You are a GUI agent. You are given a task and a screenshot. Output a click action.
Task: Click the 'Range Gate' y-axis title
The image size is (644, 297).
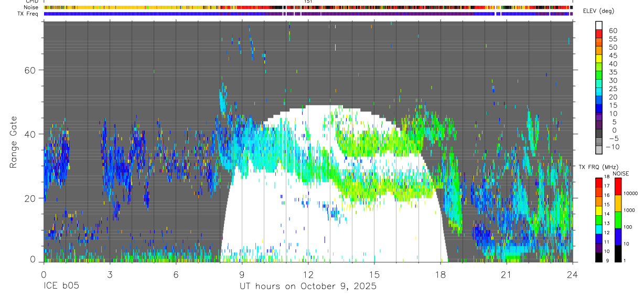(14, 142)
